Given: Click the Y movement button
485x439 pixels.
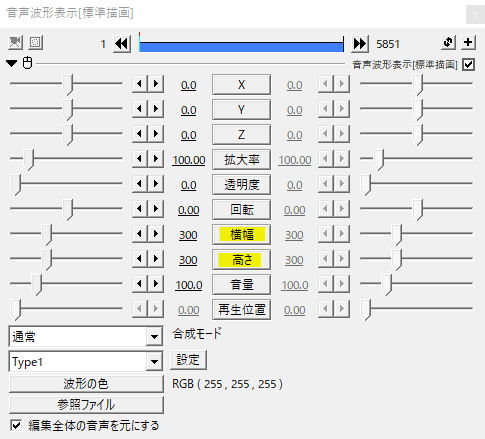Looking at the screenshot, I should point(241,110).
